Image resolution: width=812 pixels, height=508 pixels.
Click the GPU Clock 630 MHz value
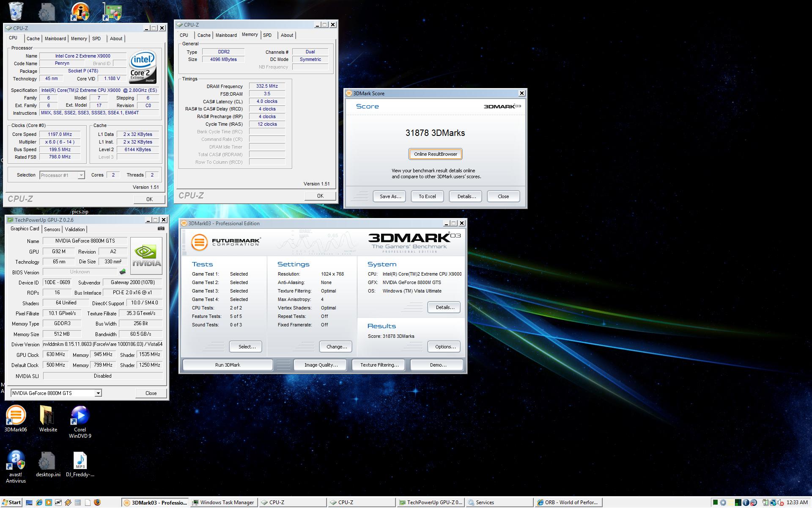[x=56, y=354]
